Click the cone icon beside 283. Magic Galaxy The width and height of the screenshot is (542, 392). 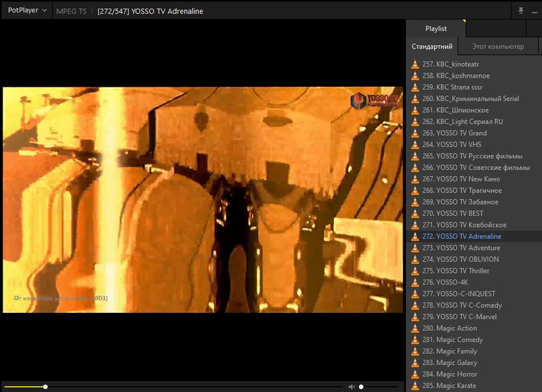pos(415,363)
